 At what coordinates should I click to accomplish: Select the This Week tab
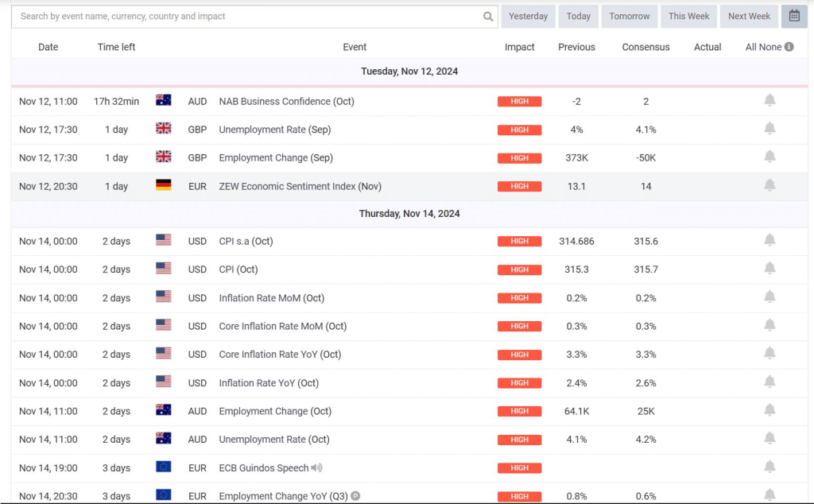coord(688,16)
